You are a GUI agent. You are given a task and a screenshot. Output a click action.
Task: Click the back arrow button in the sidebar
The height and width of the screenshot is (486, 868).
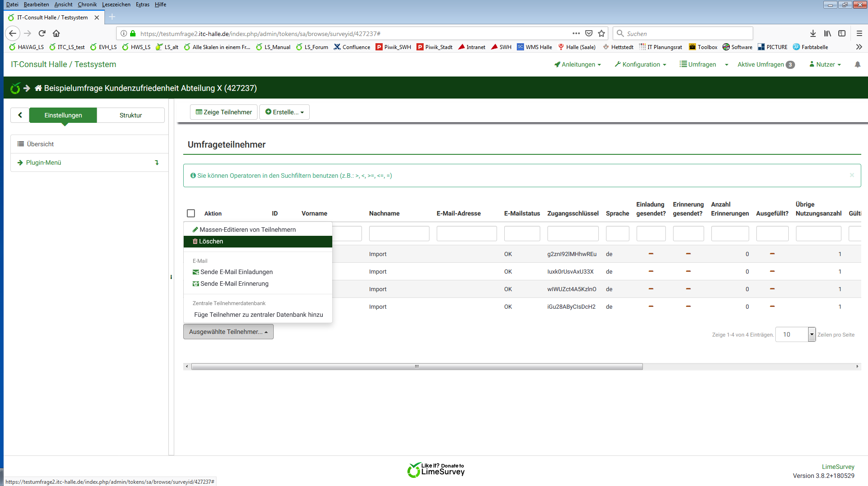[20, 115]
